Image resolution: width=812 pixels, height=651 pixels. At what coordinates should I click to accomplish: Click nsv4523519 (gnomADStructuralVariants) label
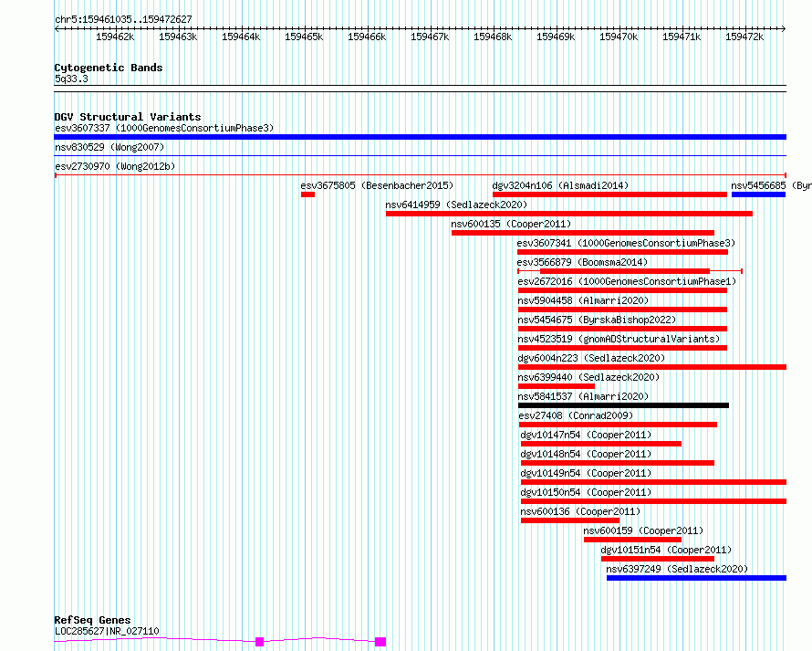619,339
